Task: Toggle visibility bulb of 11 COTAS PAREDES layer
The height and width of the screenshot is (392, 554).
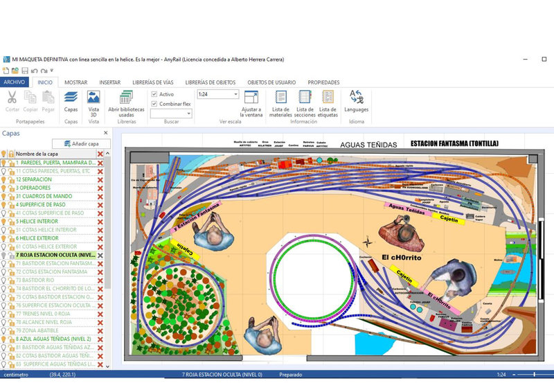Action: coord(4,172)
